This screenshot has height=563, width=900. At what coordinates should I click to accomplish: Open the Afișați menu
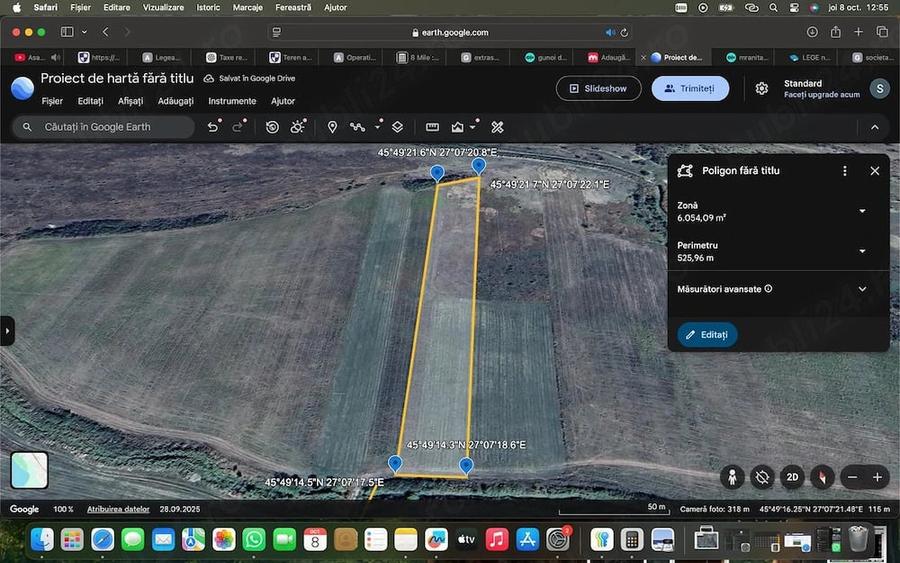[x=130, y=101]
